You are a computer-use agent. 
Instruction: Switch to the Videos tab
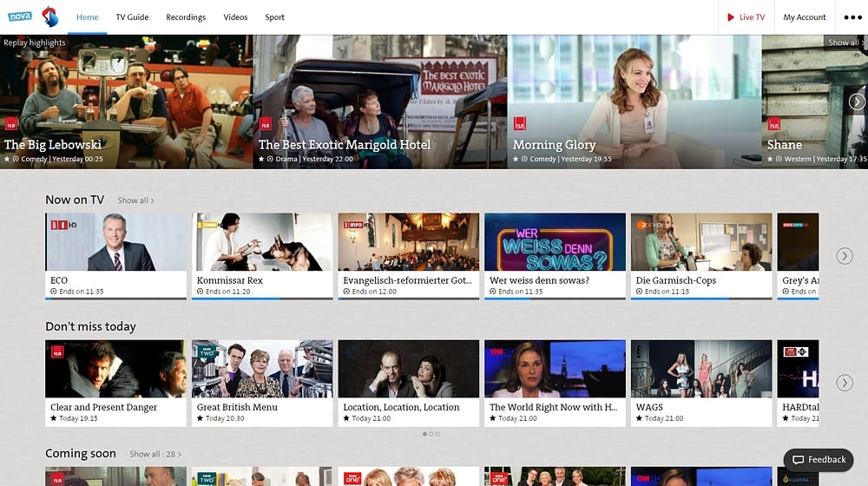pyautogui.click(x=235, y=17)
